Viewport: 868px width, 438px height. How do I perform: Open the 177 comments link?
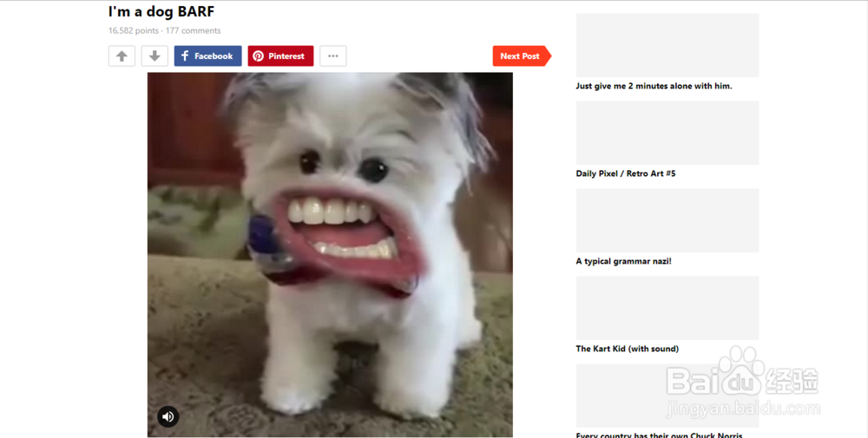click(x=194, y=31)
